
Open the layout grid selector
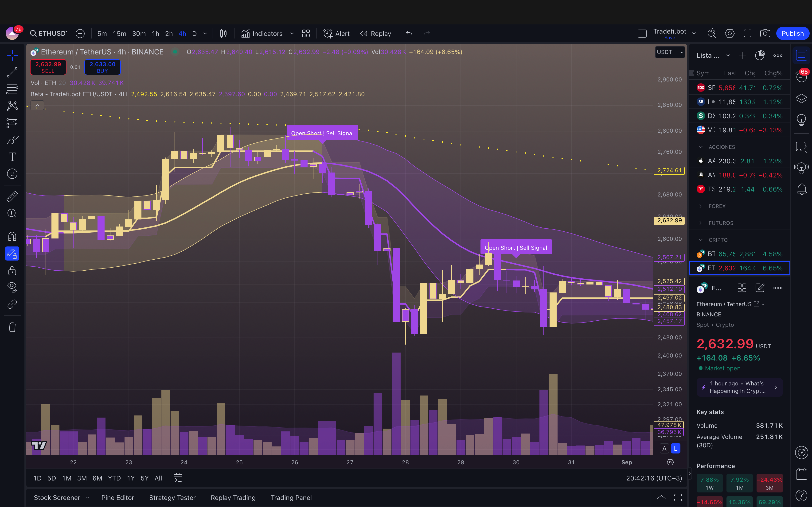coord(306,34)
